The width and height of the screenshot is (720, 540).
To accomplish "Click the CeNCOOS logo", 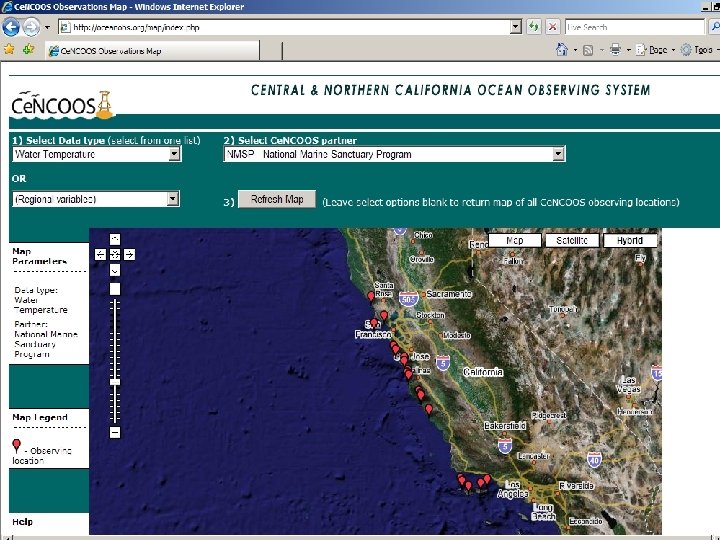I will coord(62,105).
